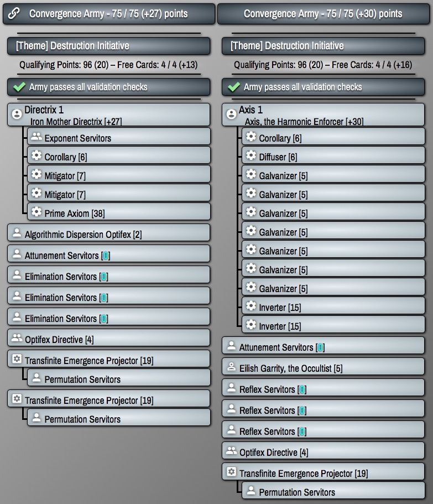Select right army Permutation Servitors entry
Image resolution: width=433 pixels, height=504 pixels.
point(333,491)
